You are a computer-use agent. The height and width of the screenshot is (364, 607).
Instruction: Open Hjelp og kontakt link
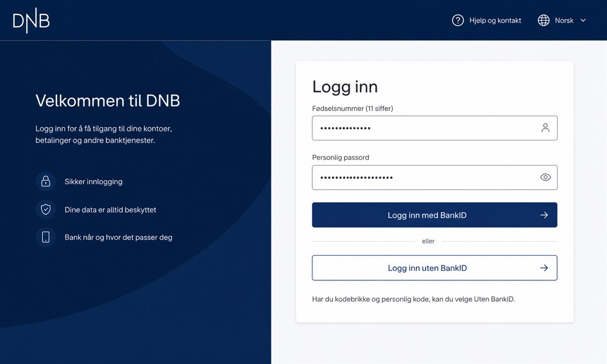pyautogui.click(x=495, y=20)
